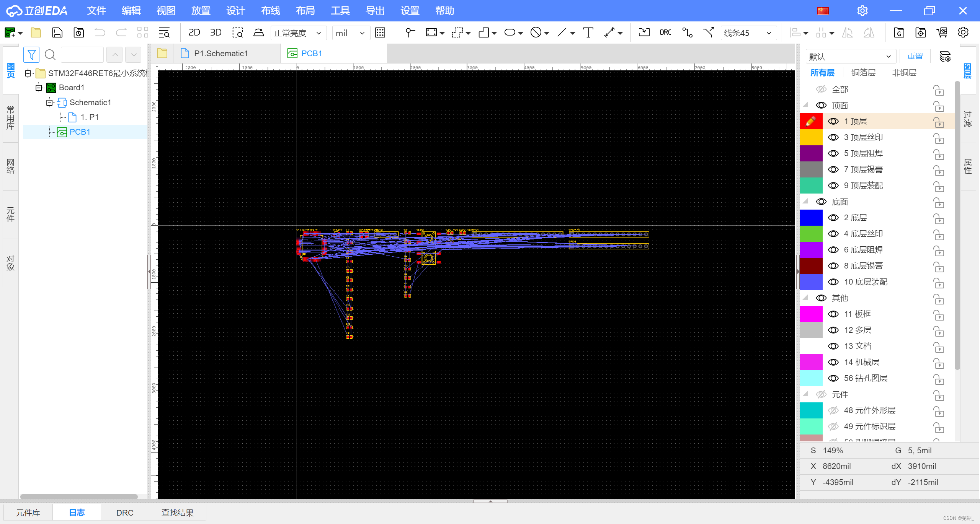Screen dimensions: 980x524
Task: Click the redo arrow icon
Action: [x=121, y=33]
